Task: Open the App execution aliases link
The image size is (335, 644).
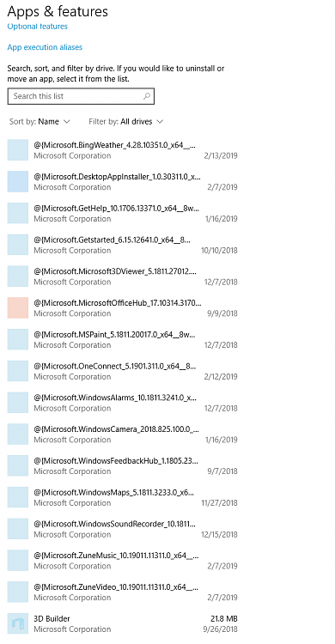Action: [45, 47]
